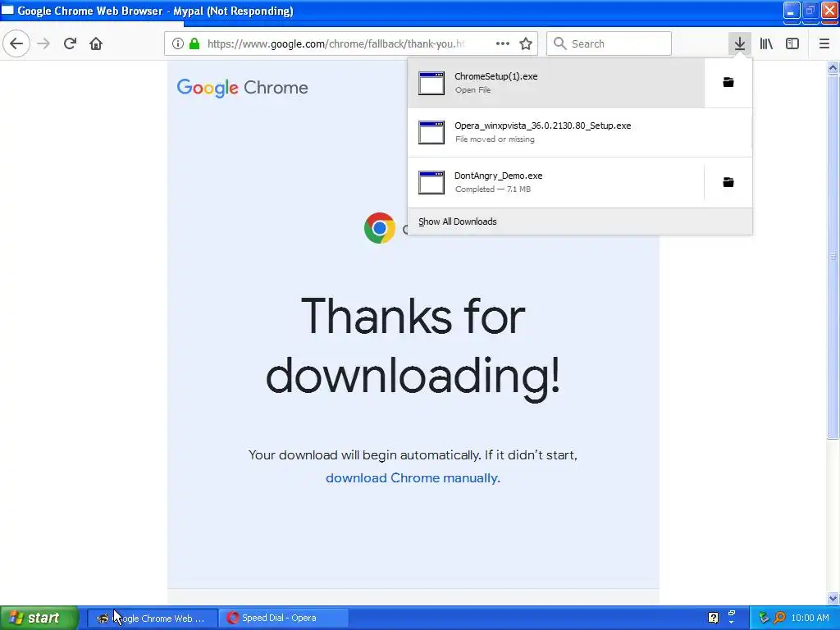The height and width of the screenshot is (630, 840).
Task: Click download Chrome manually link
Action: point(413,478)
